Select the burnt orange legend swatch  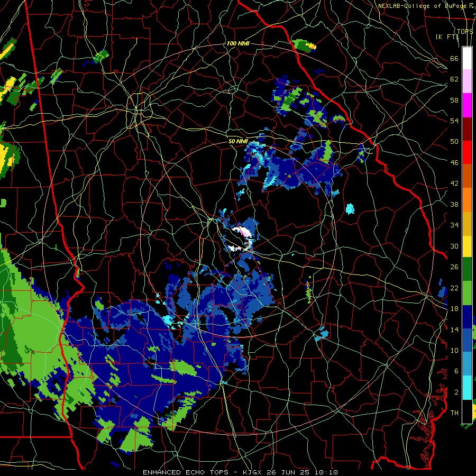467,176
